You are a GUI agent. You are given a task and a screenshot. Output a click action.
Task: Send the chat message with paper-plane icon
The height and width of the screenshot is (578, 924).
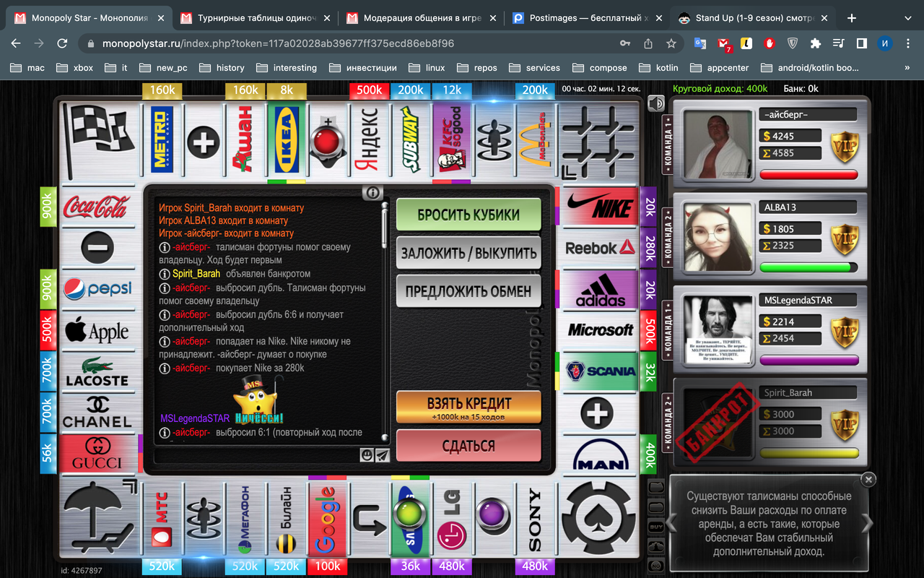pos(382,455)
